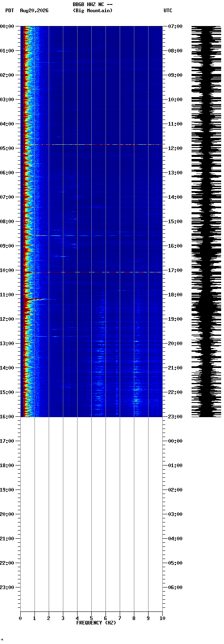Screen dimensions: 224x644
Task: Select 20:00 on the UTC time axis
Action: (175, 344)
